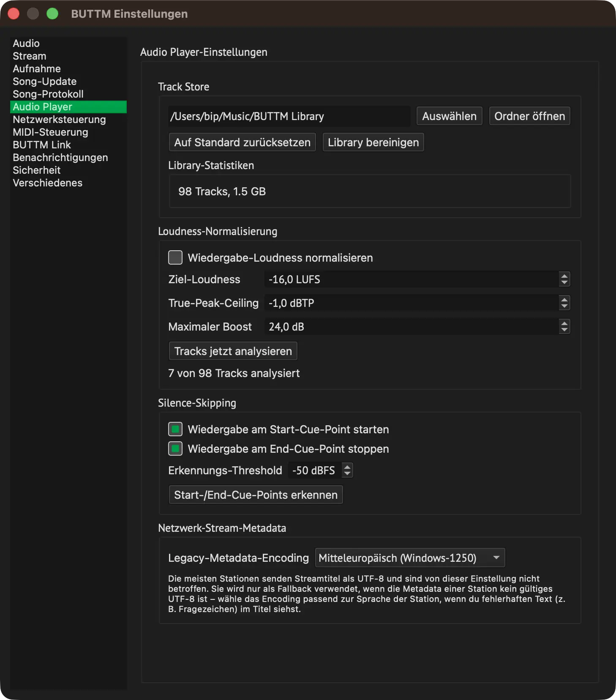Uncheck Wiedergabe am Start-Cue-Point starten

pyautogui.click(x=175, y=429)
